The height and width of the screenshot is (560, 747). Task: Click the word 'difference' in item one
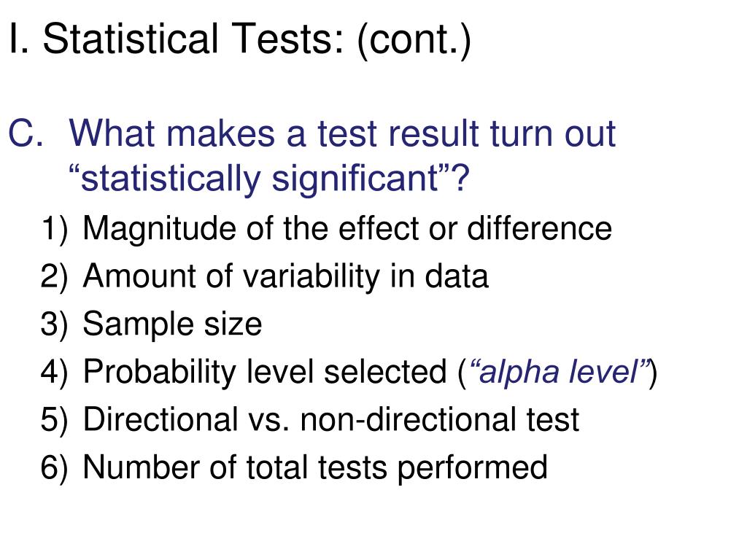tap(539, 228)
